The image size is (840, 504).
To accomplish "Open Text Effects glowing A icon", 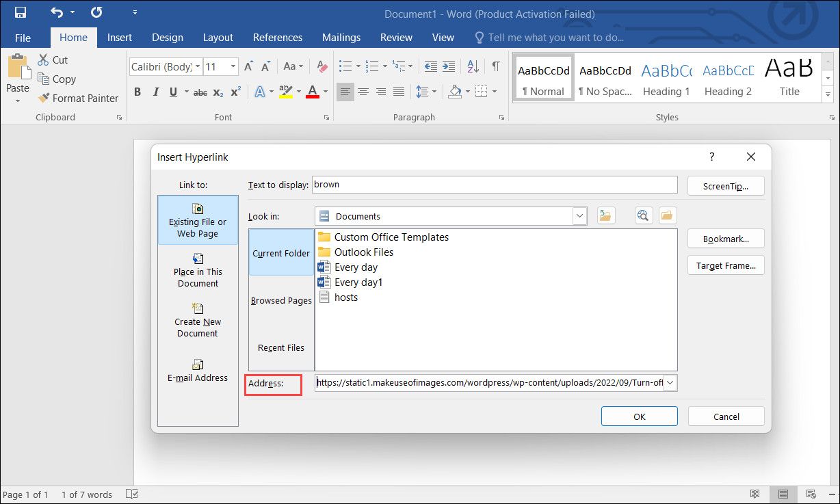I will (260, 92).
